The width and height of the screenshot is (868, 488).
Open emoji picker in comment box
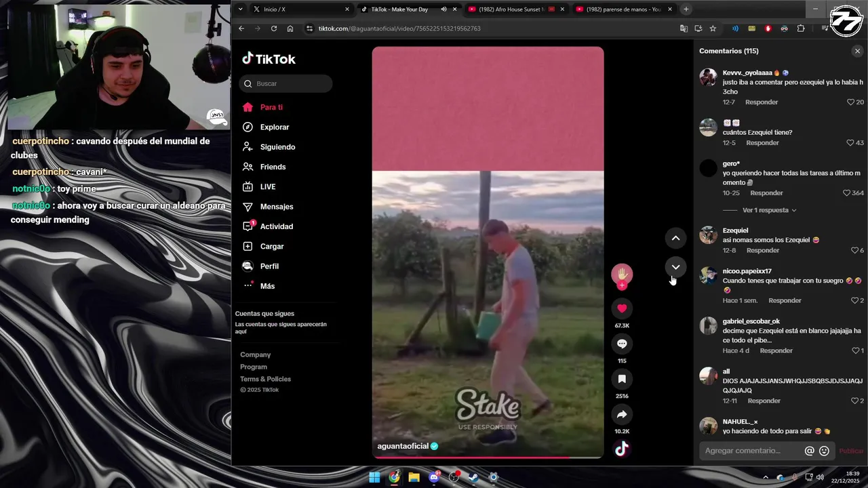click(824, 451)
